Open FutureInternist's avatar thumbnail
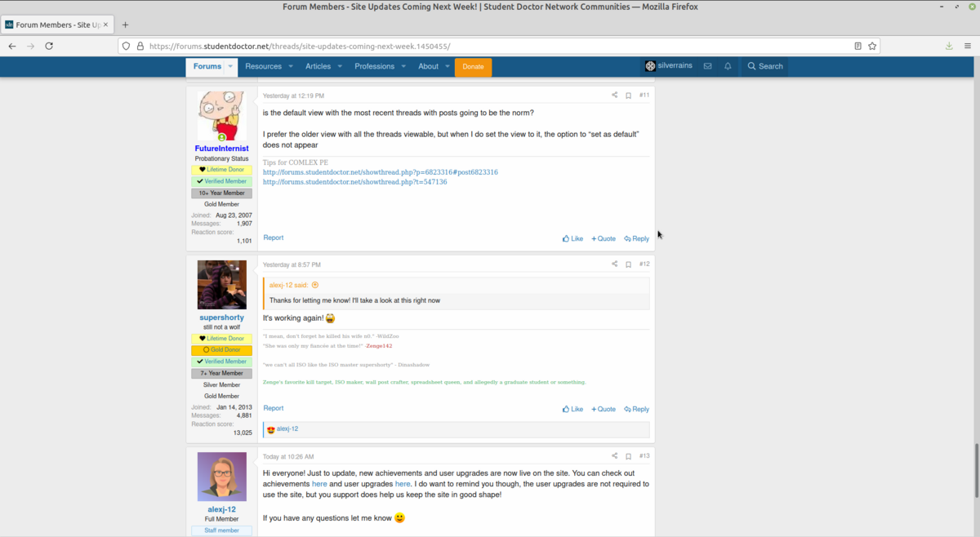 (221, 116)
